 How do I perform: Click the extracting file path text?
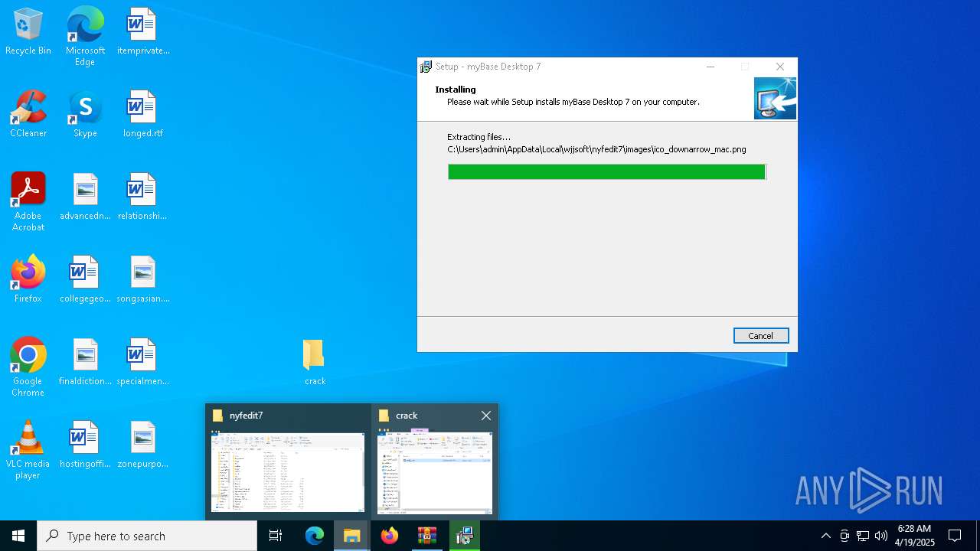click(x=596, y=149)
